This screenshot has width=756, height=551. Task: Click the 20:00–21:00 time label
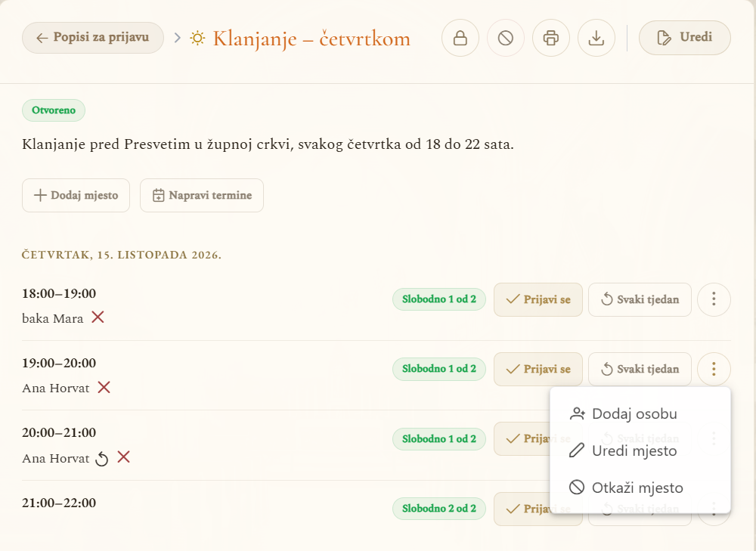59,432
